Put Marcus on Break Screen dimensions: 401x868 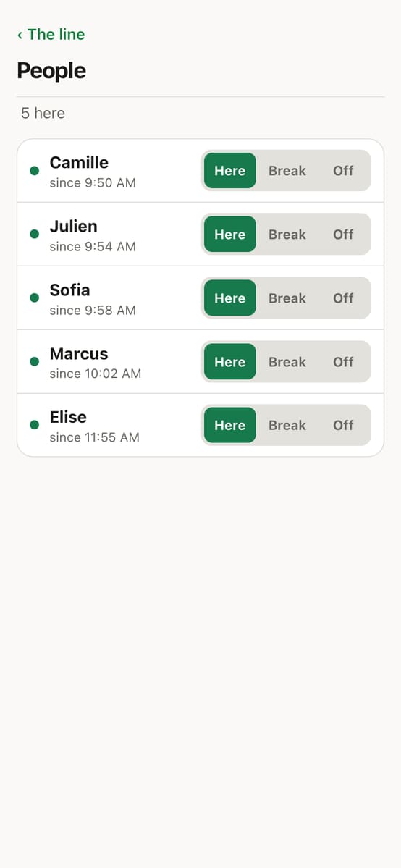tap(287, 361)
